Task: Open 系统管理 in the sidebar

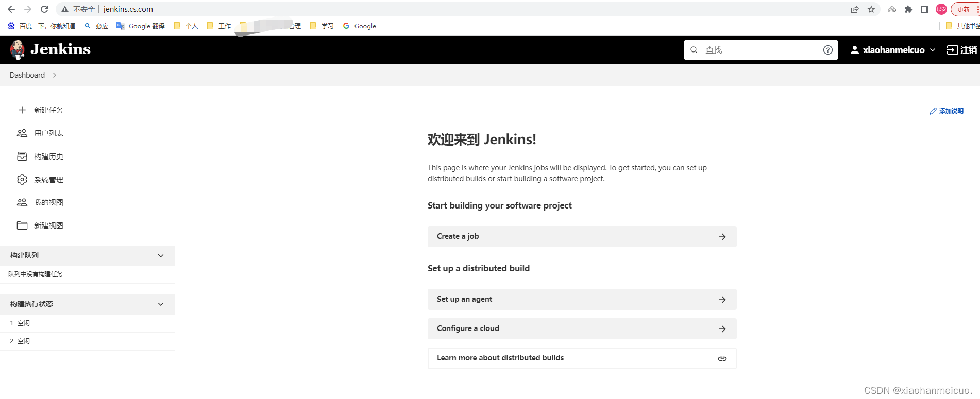Action: [48, 180]
